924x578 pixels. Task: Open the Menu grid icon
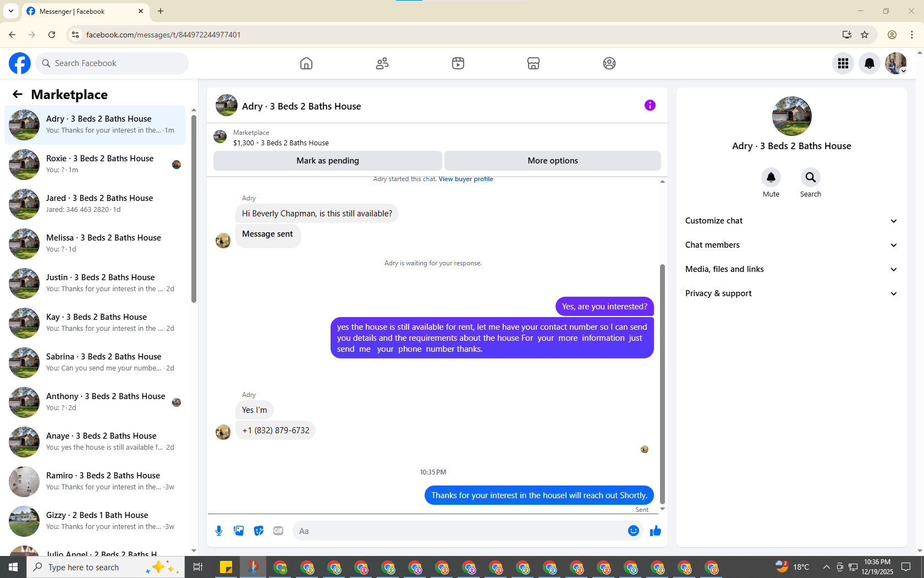[x=843, y=63]
